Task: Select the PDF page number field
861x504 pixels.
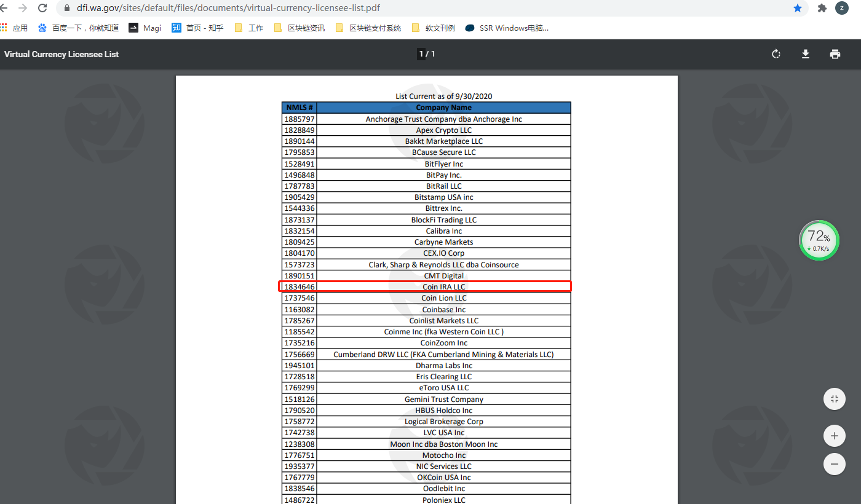Action: (x=422, y=54)
